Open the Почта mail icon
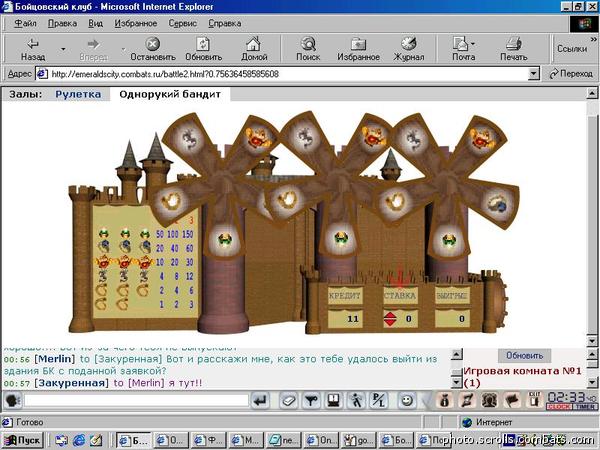This screenshot has height=450, width=600. [x=461, y=44]
